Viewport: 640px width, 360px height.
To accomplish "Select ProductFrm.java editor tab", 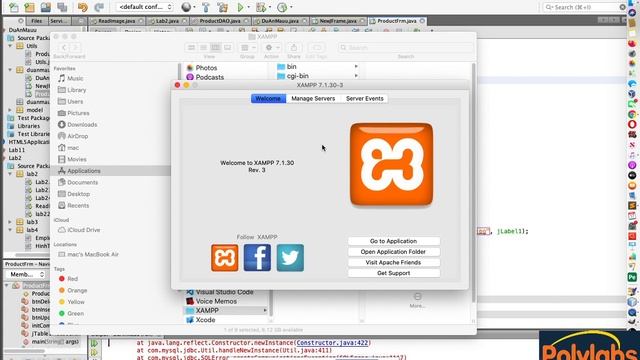I will pyautogui.click(x=397, y=21).
